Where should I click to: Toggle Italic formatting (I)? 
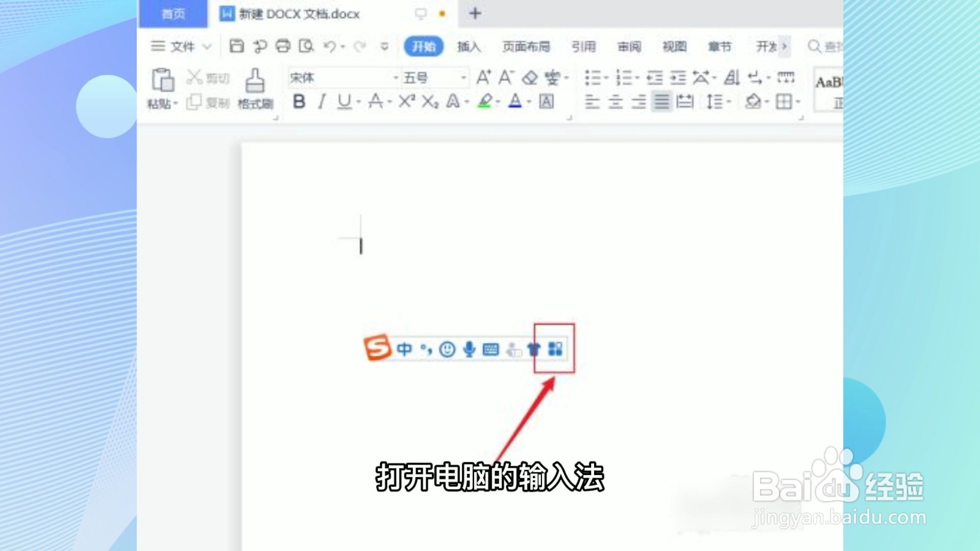(322, 102)
